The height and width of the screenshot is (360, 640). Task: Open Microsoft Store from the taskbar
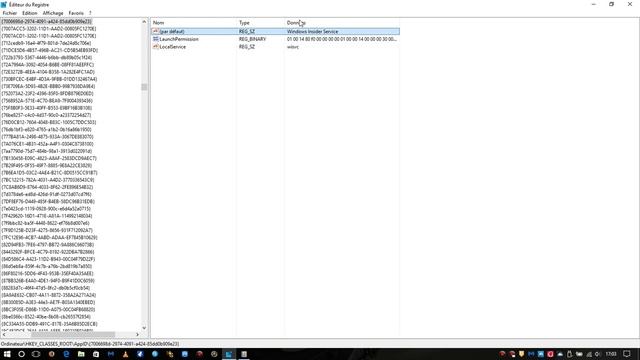pos(96,354)
